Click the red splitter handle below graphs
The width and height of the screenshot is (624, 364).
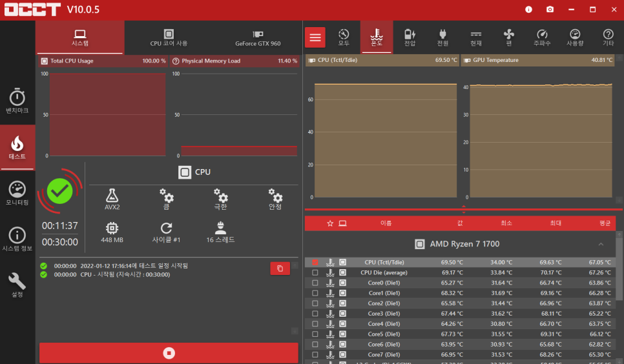464,209
